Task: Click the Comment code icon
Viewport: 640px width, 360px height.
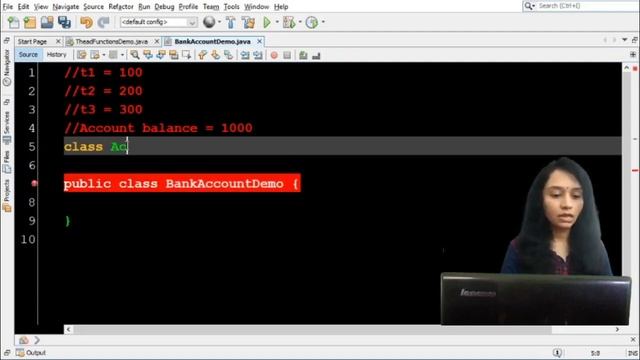Action: tap(303, 55)
